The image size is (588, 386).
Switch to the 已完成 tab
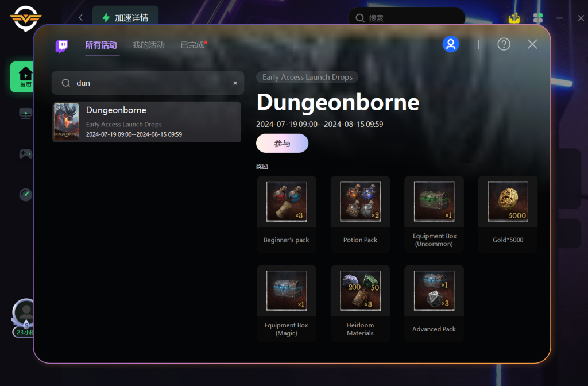point(192,45)
